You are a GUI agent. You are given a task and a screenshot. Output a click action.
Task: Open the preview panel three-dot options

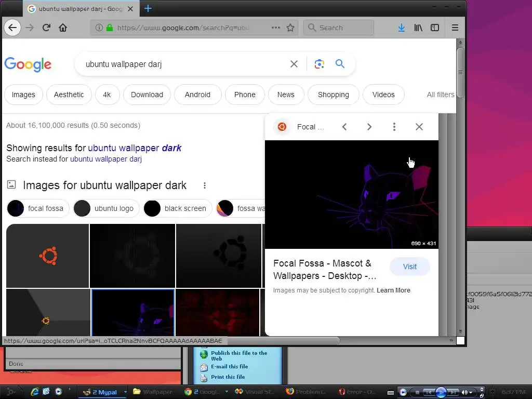point(394,127)
